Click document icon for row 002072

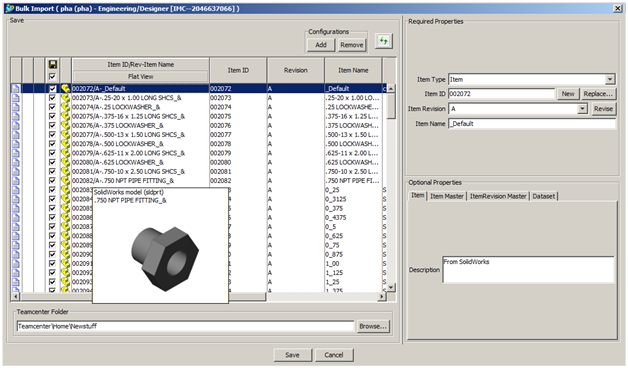16,88
